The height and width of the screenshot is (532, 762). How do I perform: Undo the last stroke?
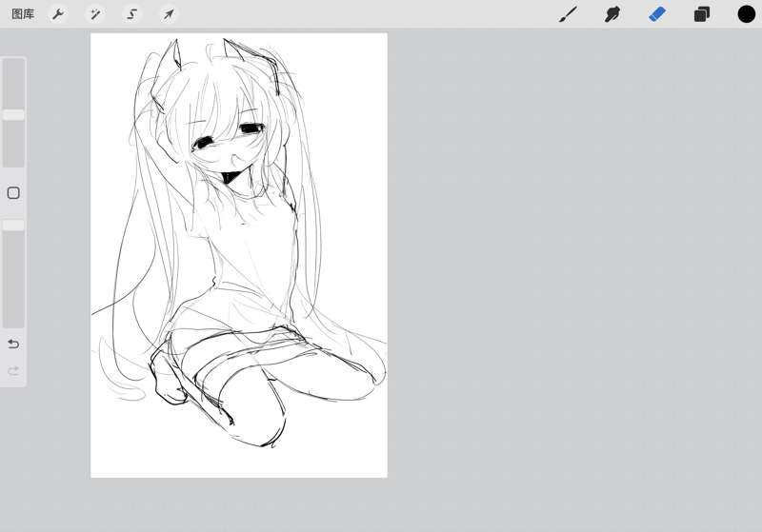click(13, 345)
